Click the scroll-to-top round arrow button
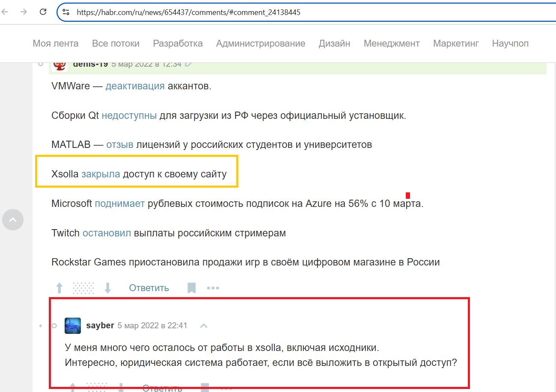Image resolution: width=556 pixels, height=392 pixels. click(13, 220)
